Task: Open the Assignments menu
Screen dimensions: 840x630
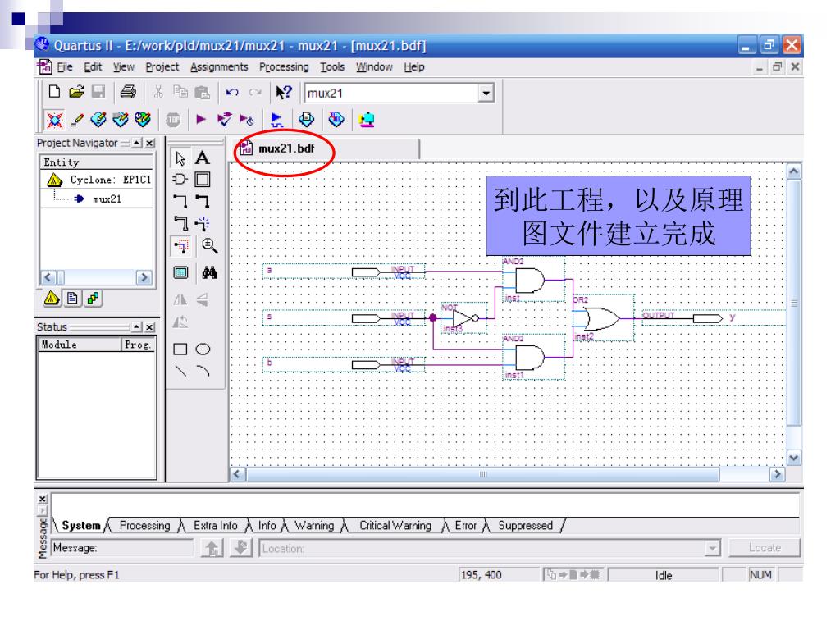Action: (219, 67)
